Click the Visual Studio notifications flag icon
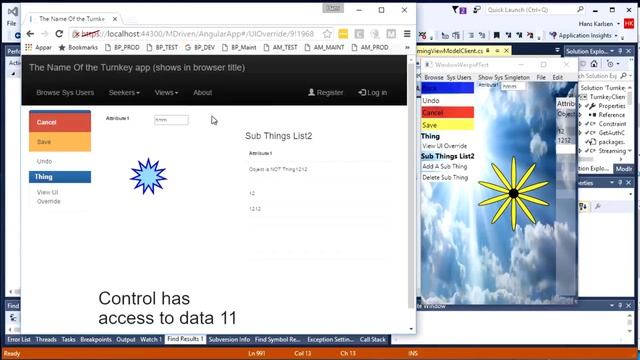640x360 pixels. coord(460,10)
